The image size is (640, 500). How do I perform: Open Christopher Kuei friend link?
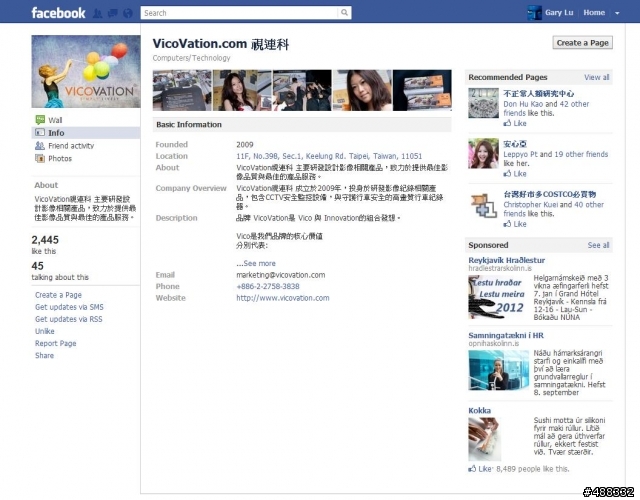pos(531,204)
